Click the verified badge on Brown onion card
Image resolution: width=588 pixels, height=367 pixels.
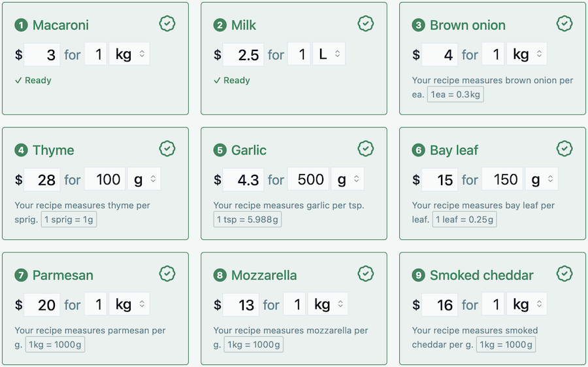click(564, 24)
